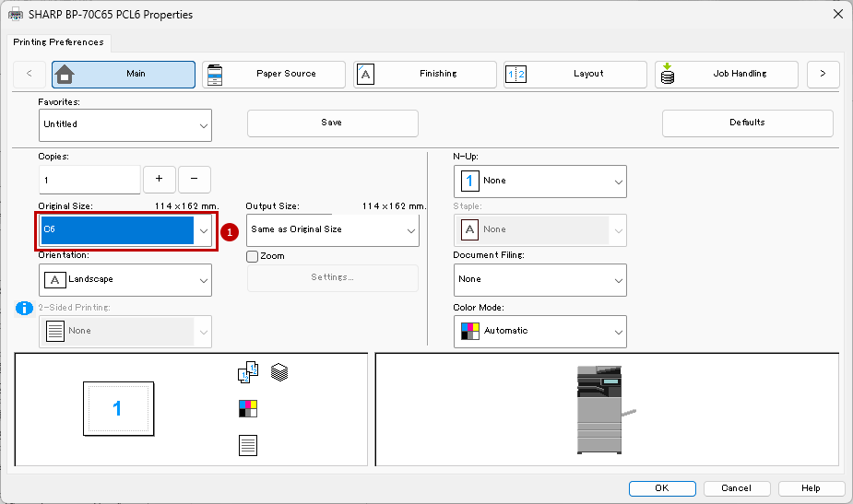Image resolution: width=853 pixels, height=504 pixels.
Task: Click the Cancel button
Action: pos(737,488)
